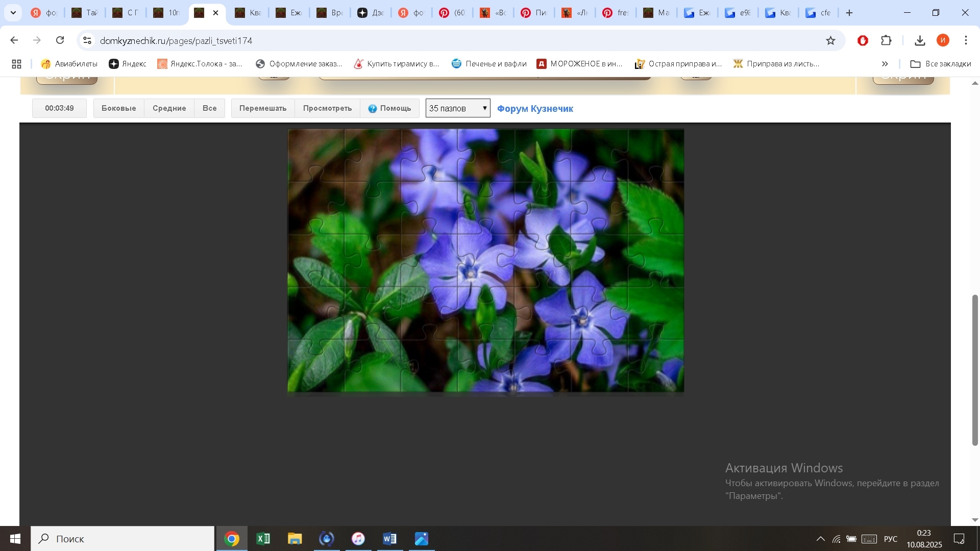Click the Средние pieces button
Viewport: 980px width, 551px height.
click(169, 108)
